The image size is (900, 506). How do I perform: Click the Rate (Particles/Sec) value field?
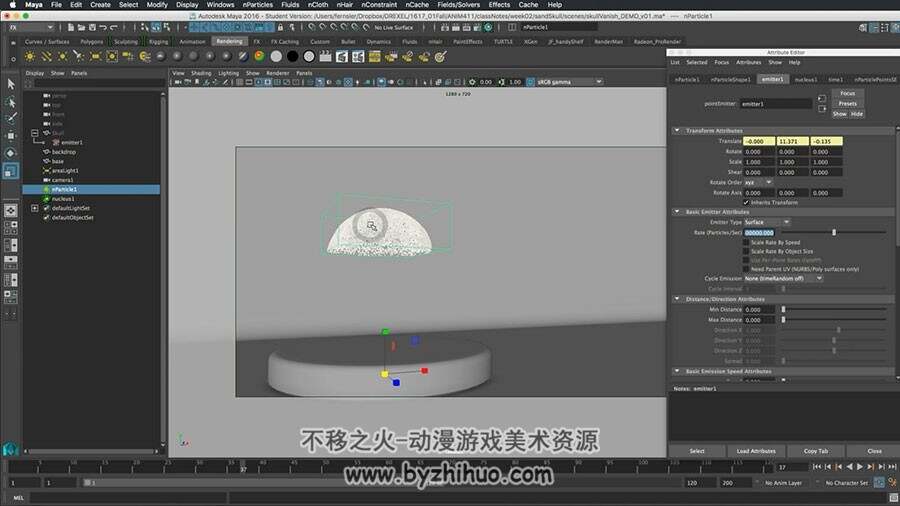pyautogui.click(x=759, y=232)
